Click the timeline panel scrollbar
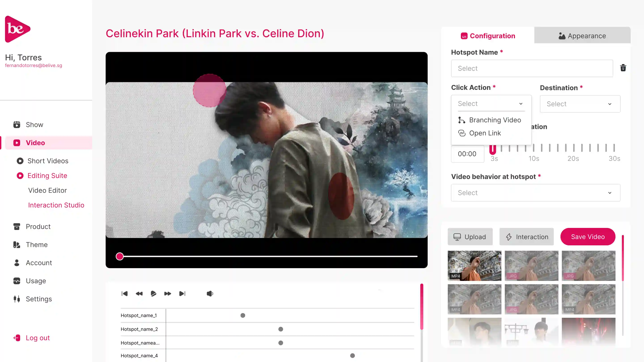Screen dimensions: 644x362 (x=422, y=307)
